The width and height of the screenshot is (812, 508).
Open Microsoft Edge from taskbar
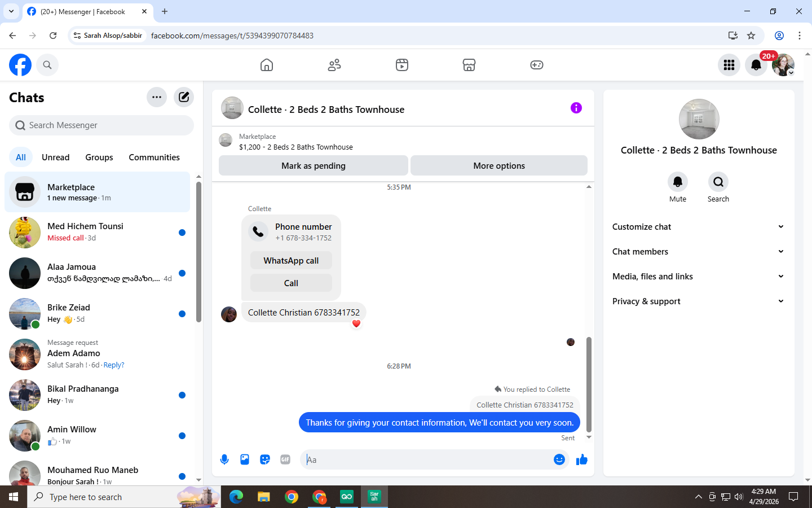(x=236, y=497)
